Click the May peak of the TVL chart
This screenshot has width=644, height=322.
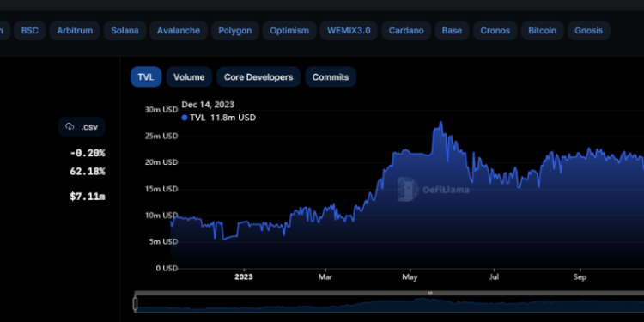click(x=440, y=122)
